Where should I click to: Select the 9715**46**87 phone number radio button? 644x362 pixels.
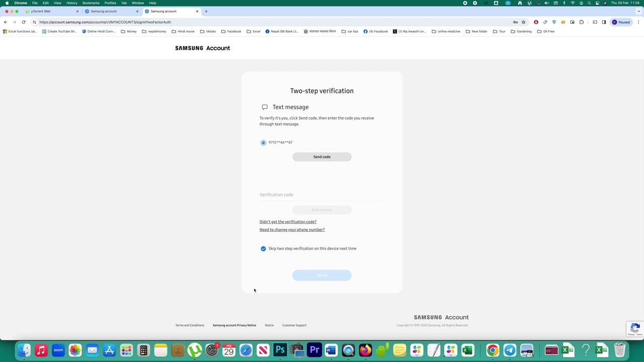[x=263, y=142]
